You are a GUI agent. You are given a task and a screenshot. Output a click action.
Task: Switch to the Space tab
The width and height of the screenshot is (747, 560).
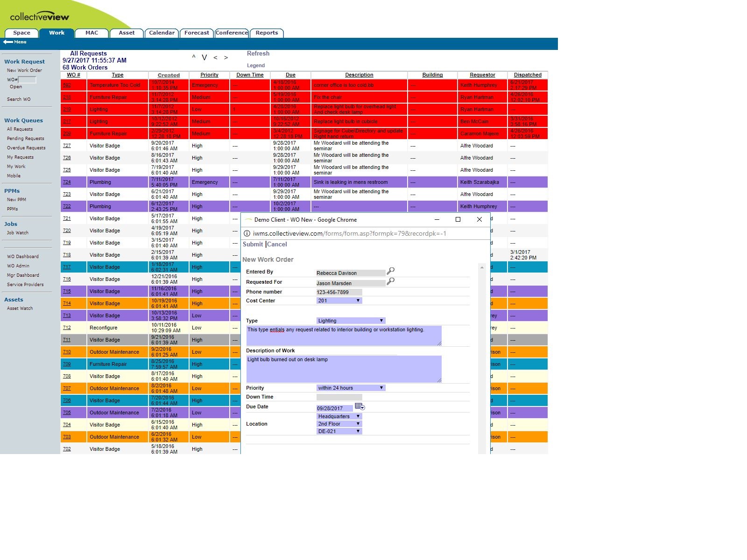(21, 33)
